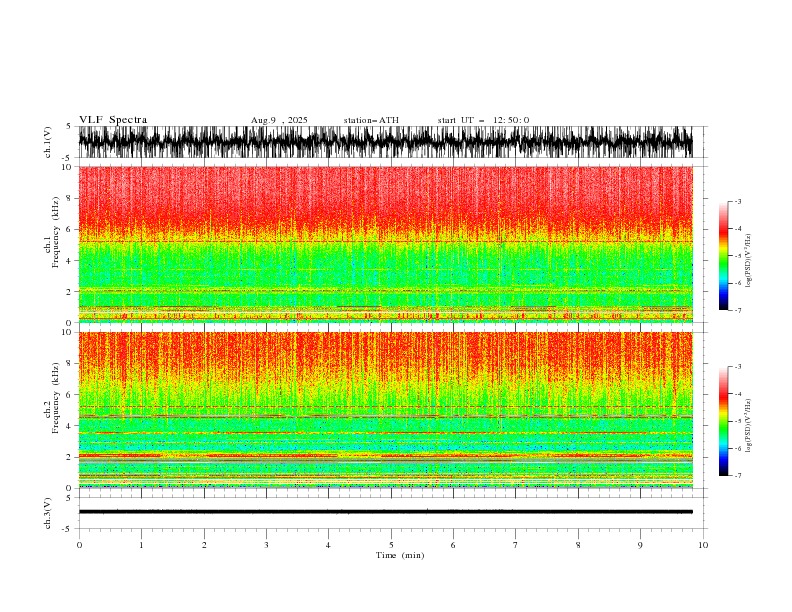Click the "-3" tick on ch.1 colorbar
The height and width of the screenshot is (612, 792).
point(737,201)
